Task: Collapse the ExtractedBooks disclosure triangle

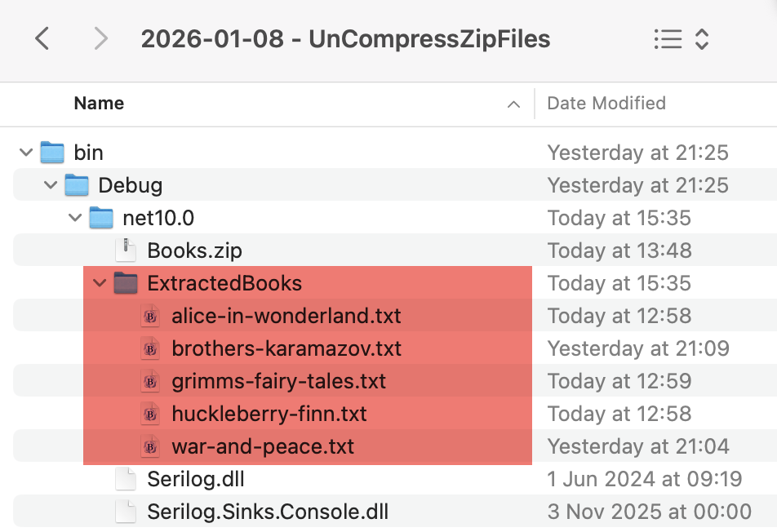Action: click(x=99, y=282)
